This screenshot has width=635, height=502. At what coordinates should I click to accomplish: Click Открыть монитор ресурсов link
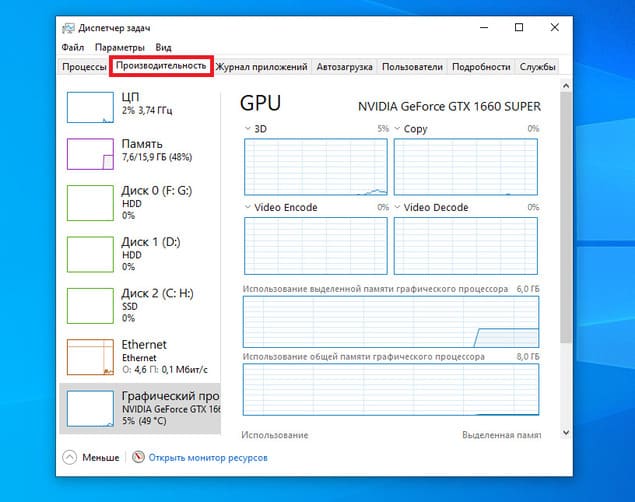(208, 457)
